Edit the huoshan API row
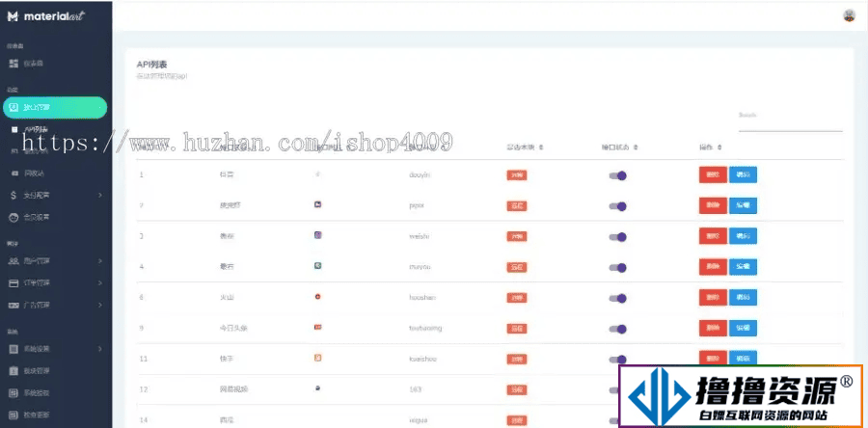 click(743, 298)
